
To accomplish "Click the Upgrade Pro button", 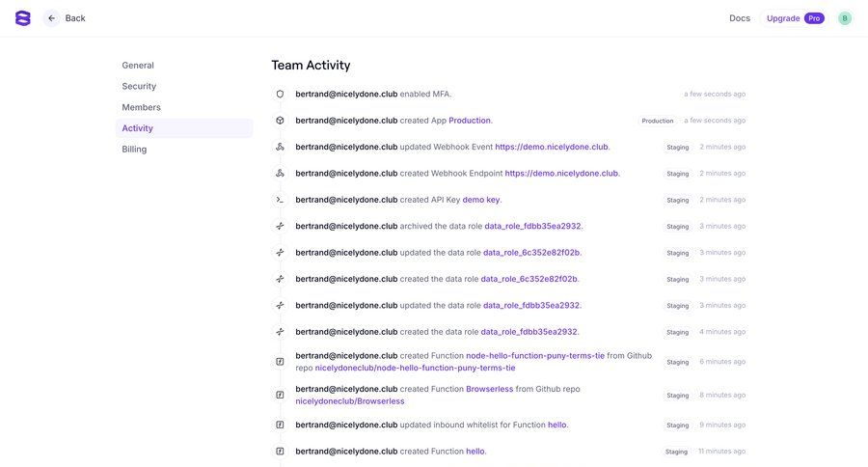I will (795, 18).
